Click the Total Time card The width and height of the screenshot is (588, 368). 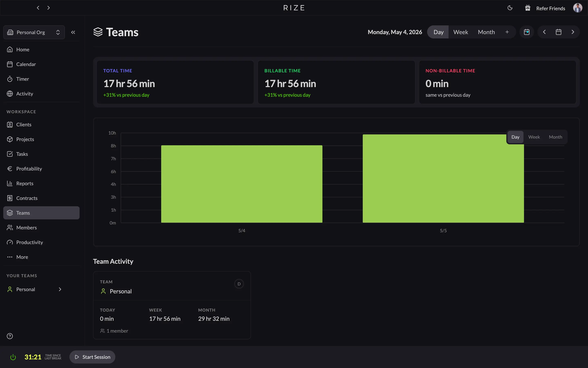pyautogui.click(x=175, y=82)
